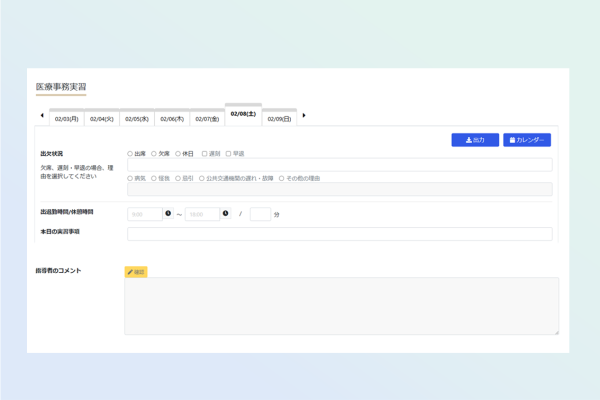The width and height of the screenshot is (600, 400).
Task: Open the start time clock picker
Action: point(168,214)
